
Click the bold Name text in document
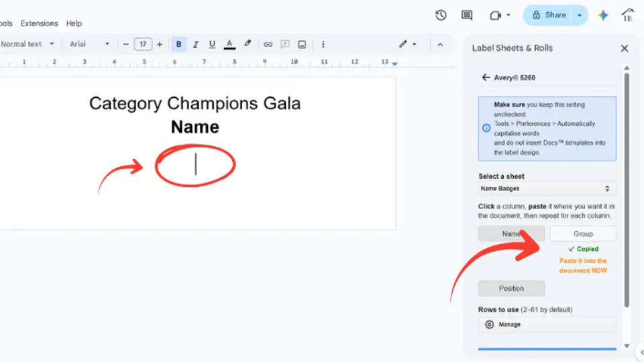[x=195, y=127]
